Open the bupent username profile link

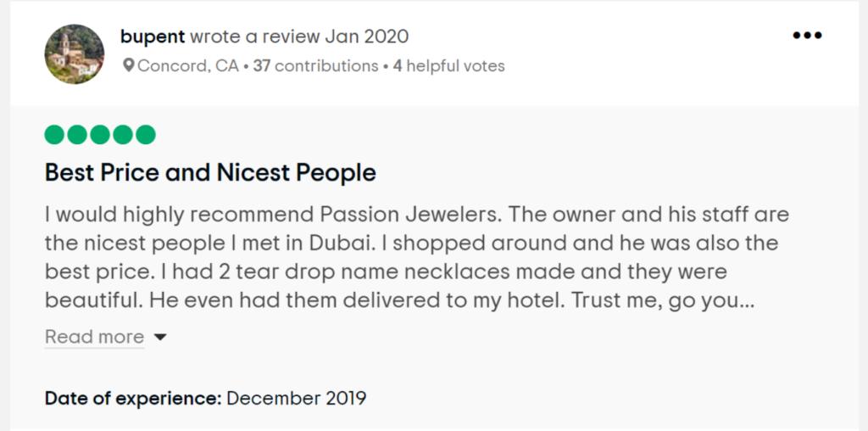tap(153, 36)
